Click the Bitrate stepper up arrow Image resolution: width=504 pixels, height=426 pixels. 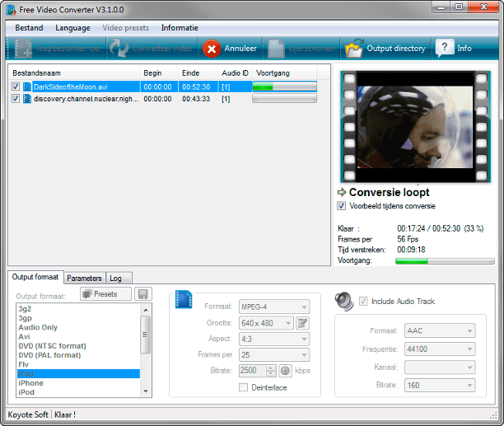pyautogui.click(x=271, y=367)
